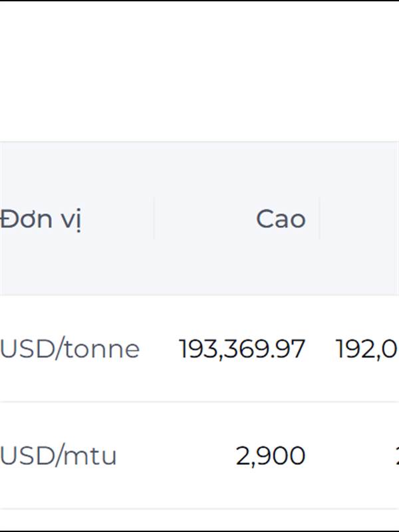The width and height of the screenshot is (399, 532).
Task: Click the Đơn vị column header
Action: 41,219
